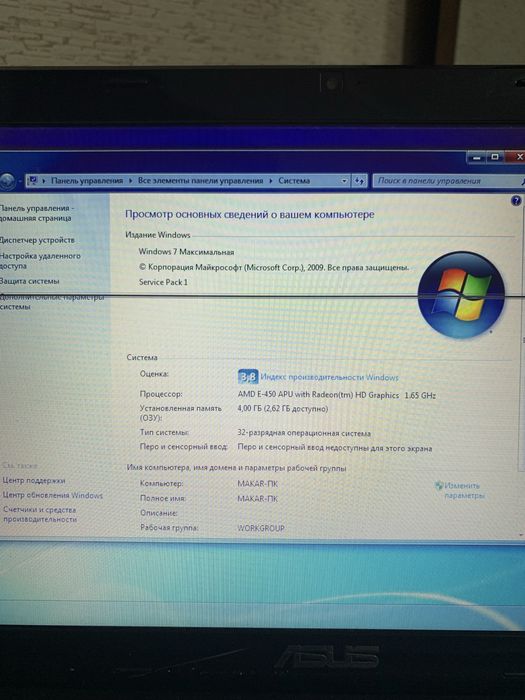Screen dimensions: 525x700
Task: Expand the address bar history dropdown
Action: coord(344,181)
